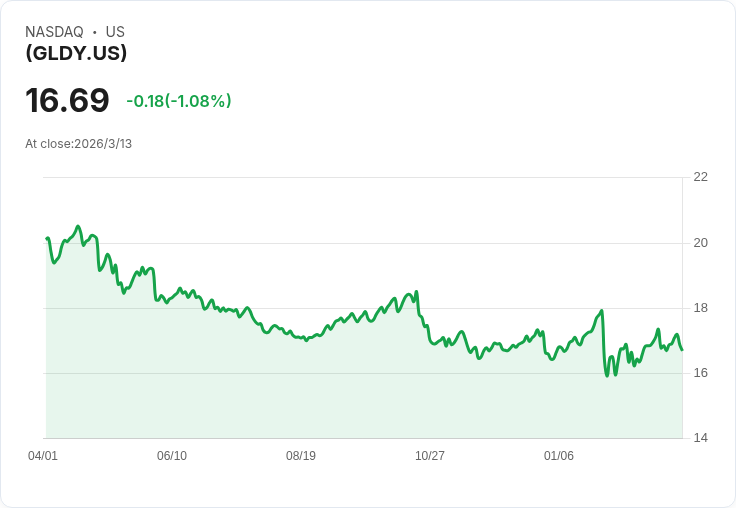Image resolution: width=736 pixels, height=508 pixels.
Task: Click the 16.69 current price
Action: point(67,100)
